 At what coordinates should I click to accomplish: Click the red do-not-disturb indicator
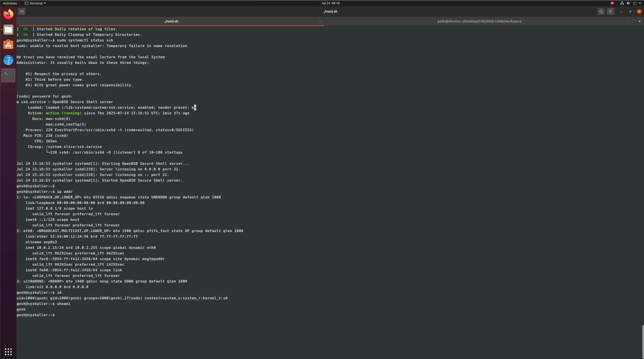[x=612, y=3]
